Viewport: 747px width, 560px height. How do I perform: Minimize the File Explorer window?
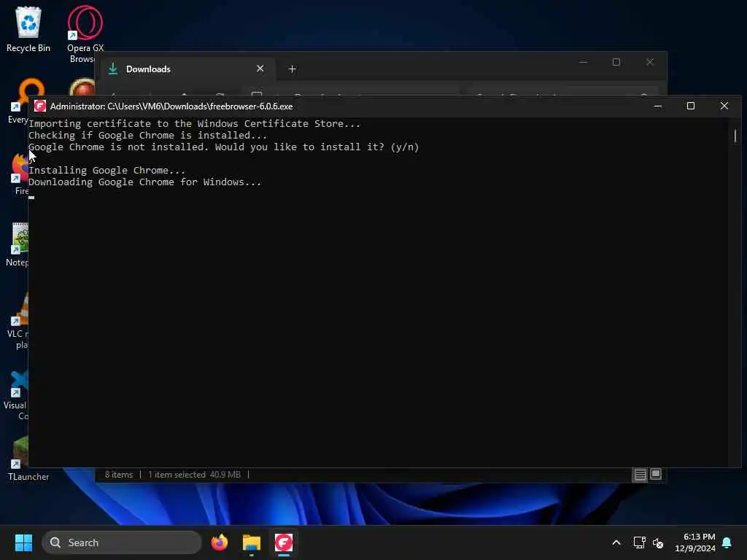(x=584, y=62)
